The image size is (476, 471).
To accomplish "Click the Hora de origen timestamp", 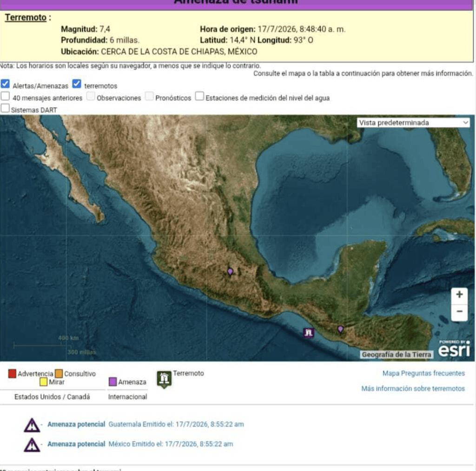I will click(272, 29).
